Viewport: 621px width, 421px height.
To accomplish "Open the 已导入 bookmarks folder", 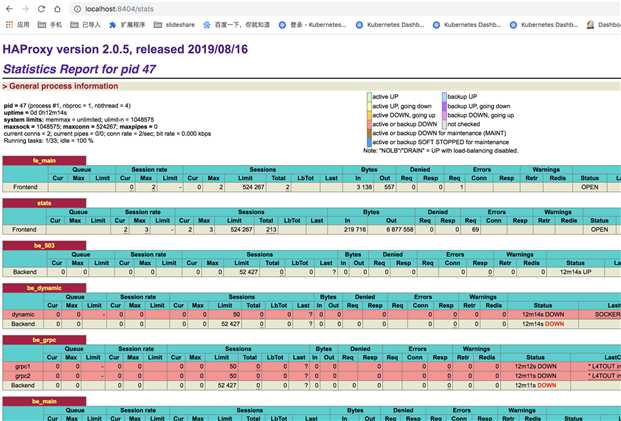I will (x=85, y=25).
